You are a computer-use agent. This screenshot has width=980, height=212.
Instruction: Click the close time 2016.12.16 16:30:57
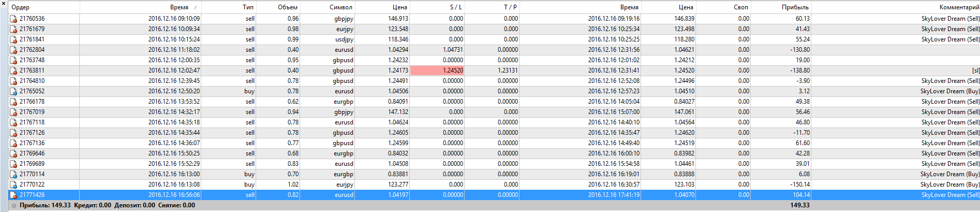point(614,185)
